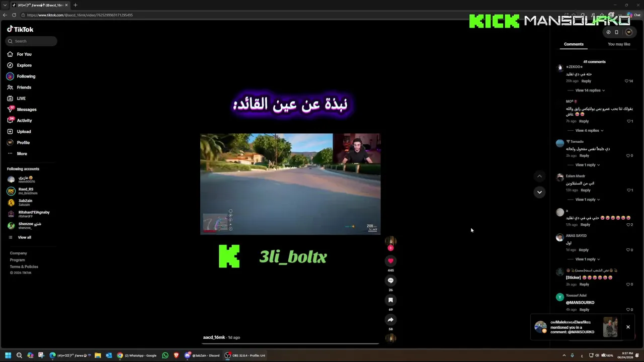This screenshot has width=644, height=362.
Task: Go to the Following feed
Action: (21, 76)
